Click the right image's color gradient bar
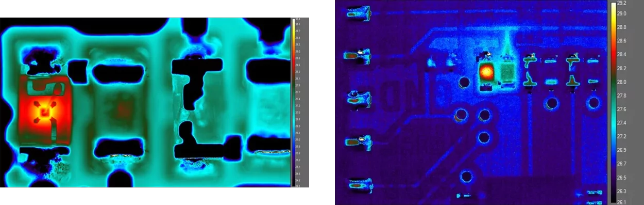The width and height of the screenshot is (644, 205). click(x=613, y=102)
